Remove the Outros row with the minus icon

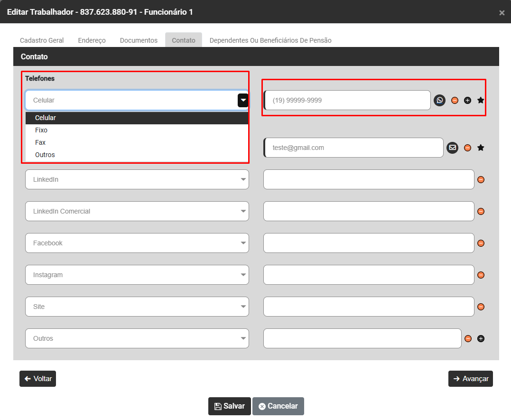[468, 338]
